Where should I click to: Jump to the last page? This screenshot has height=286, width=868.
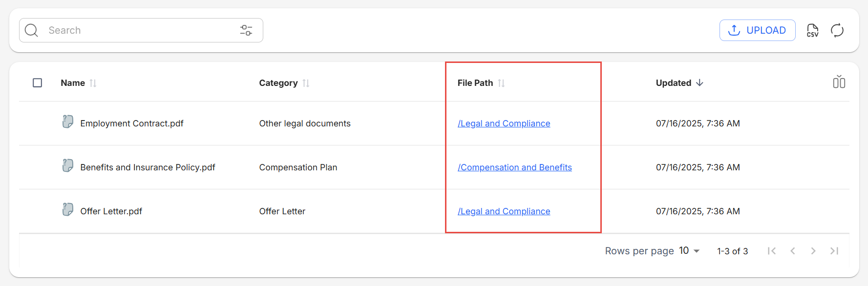click(x=834, y=251)
